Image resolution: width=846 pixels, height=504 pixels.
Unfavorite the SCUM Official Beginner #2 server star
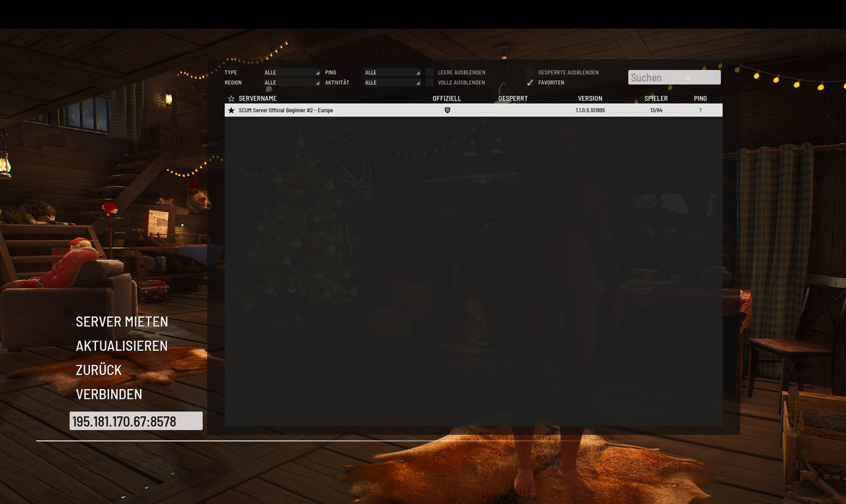(231, 110)
